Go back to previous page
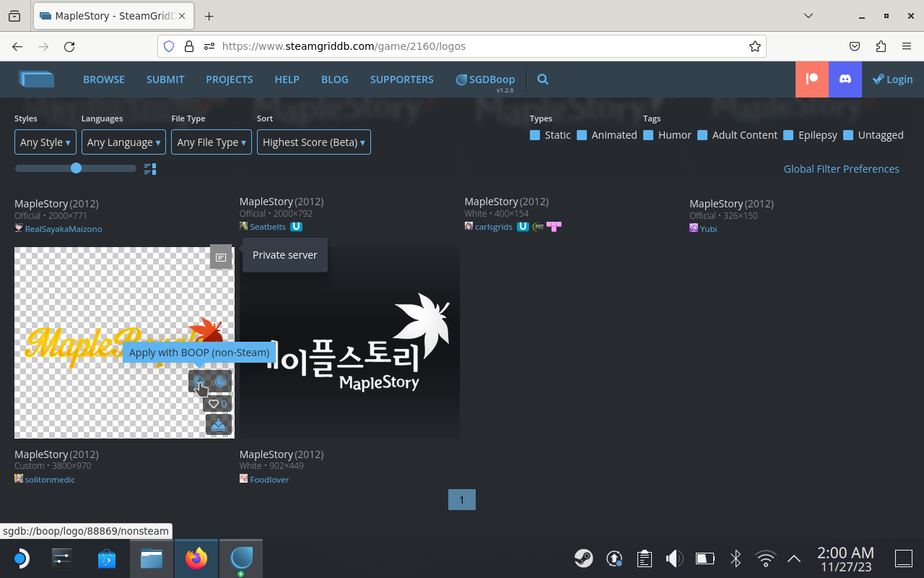The width and height of the screenshot is (924, 578). click(17, 46)
